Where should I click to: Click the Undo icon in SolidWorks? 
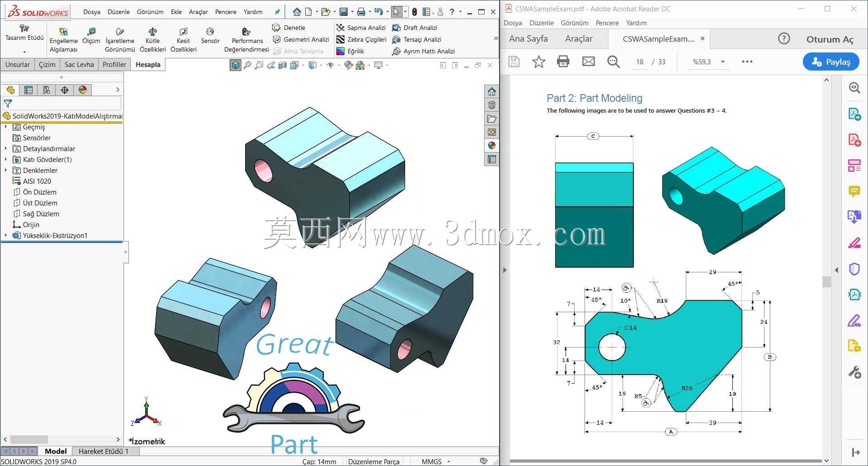(378, 12)
